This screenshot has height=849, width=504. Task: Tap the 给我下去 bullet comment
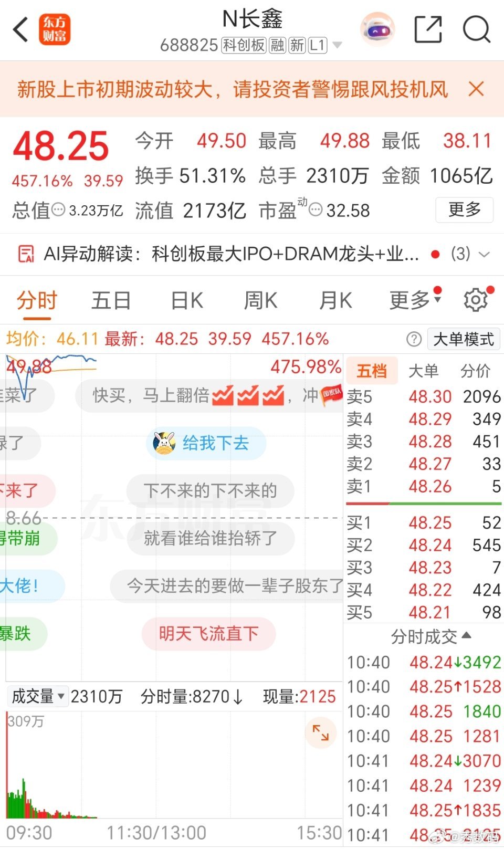point(206,443)
